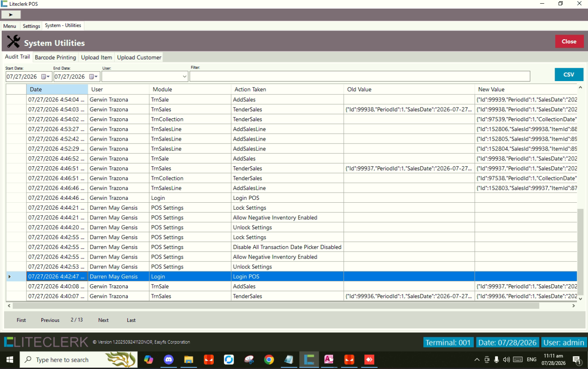Click horizontal scrollbar left arrow
Screen dimensions: 588x369
9,306
